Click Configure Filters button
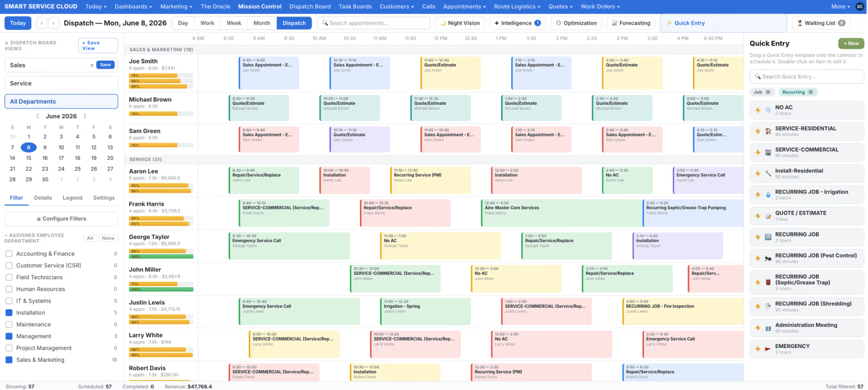 [x=61, y=219]
